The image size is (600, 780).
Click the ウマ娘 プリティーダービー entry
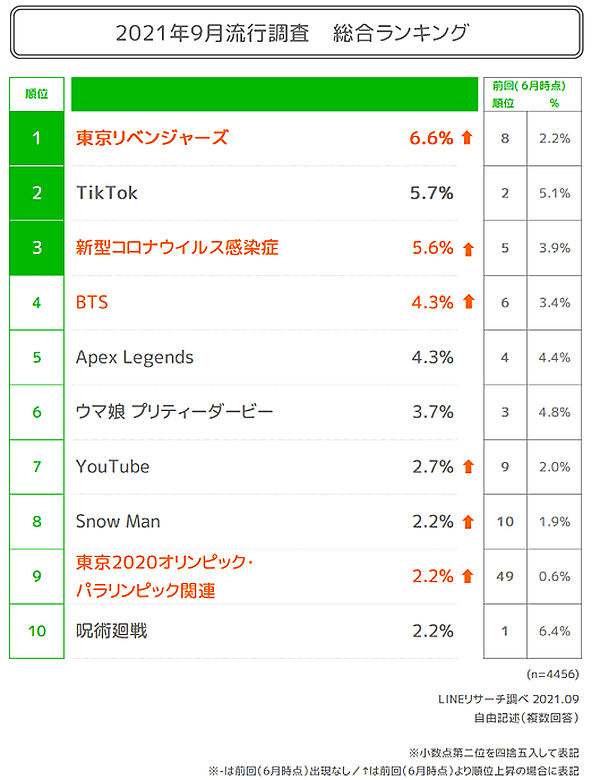[174, 412]
